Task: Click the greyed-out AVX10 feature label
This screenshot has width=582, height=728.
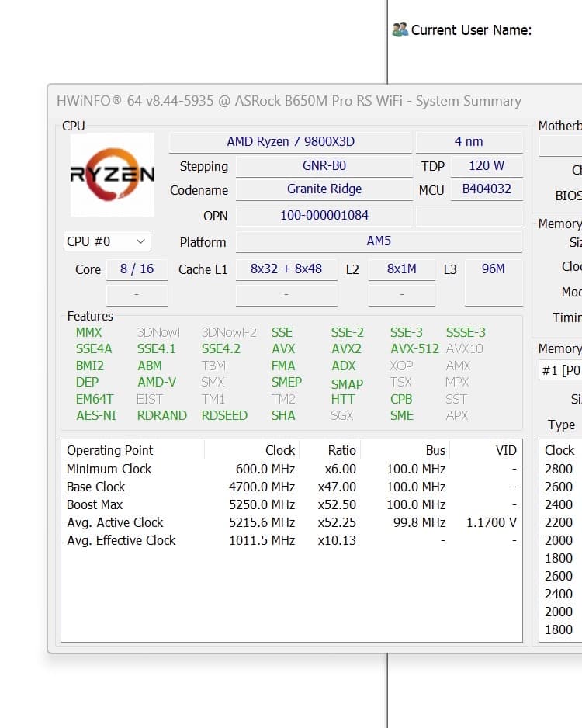Action: 464,348
